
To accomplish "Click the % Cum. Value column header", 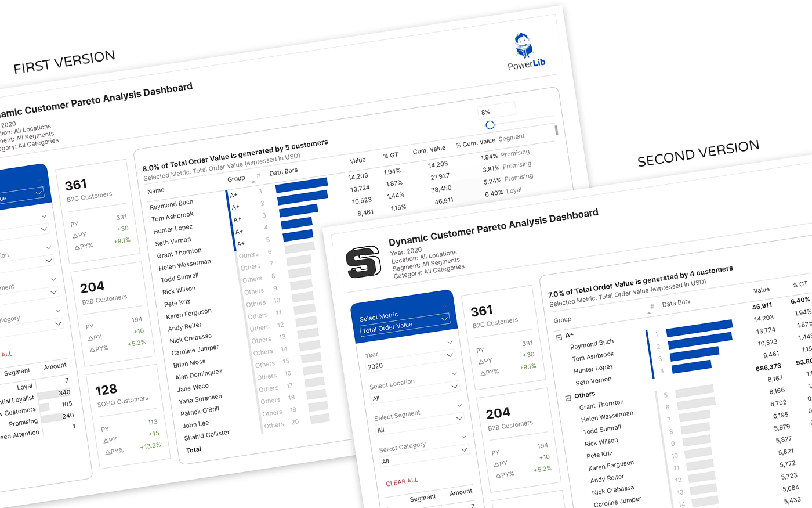I will coord(476,142).
